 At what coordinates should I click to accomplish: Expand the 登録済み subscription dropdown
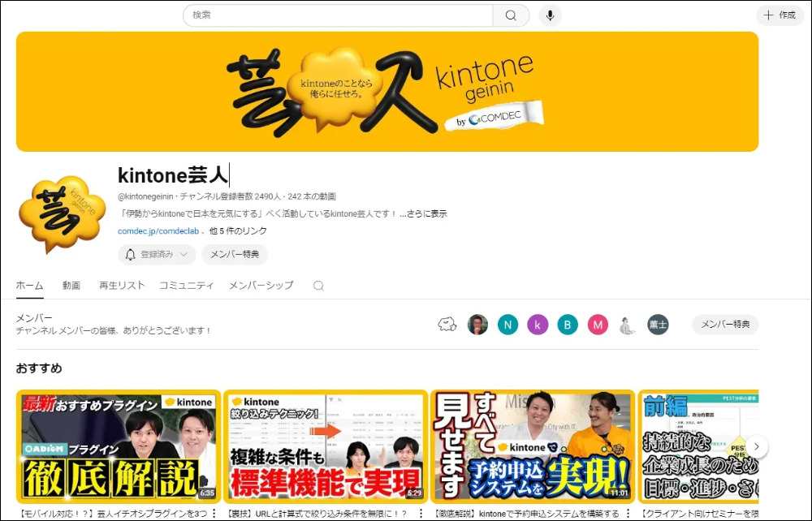coord(157,254)
